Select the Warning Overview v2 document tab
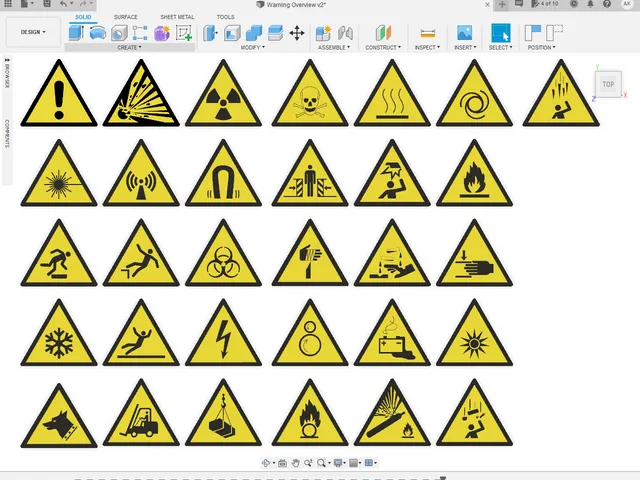 291,5
